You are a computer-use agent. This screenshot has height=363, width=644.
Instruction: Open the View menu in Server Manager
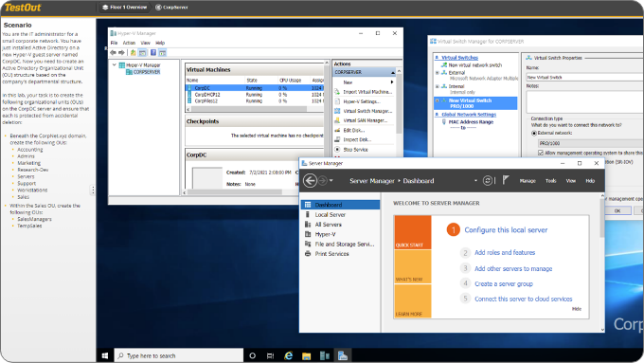point(571,181)
